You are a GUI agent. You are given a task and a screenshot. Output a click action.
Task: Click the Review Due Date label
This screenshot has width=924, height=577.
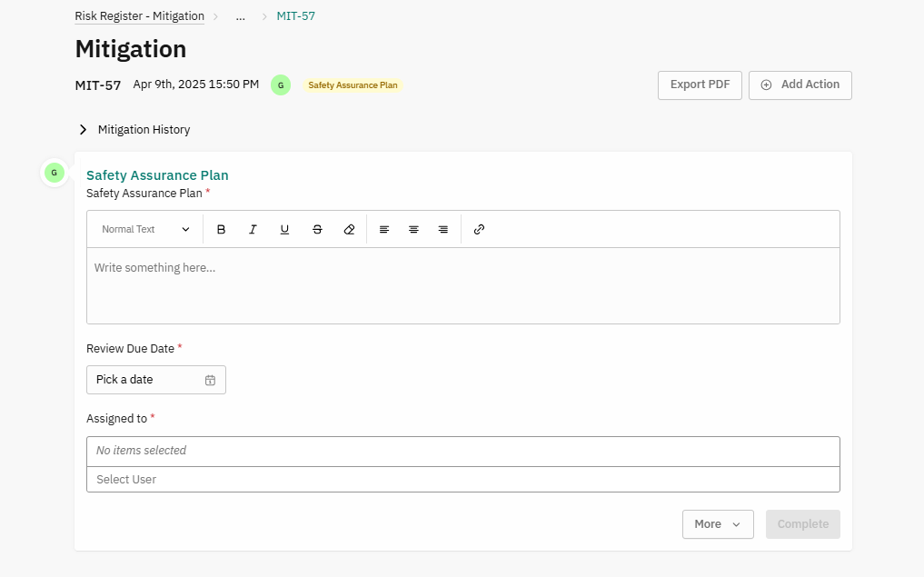tap(130, 348)
